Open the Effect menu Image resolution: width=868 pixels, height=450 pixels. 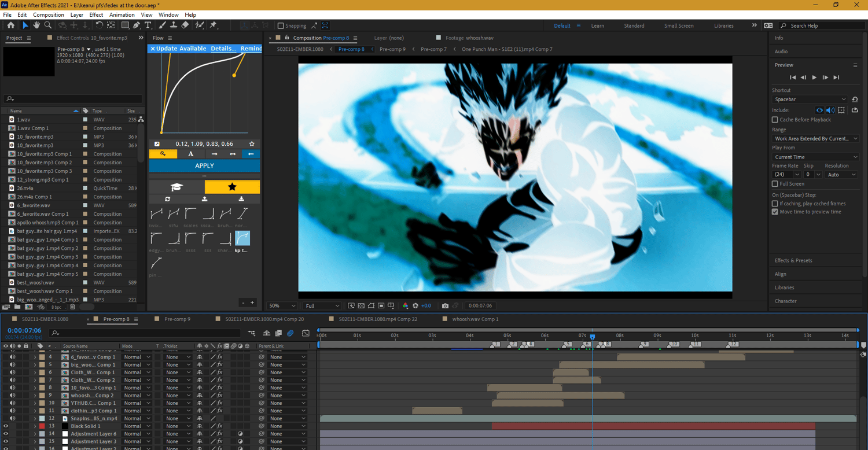point(96,14)
